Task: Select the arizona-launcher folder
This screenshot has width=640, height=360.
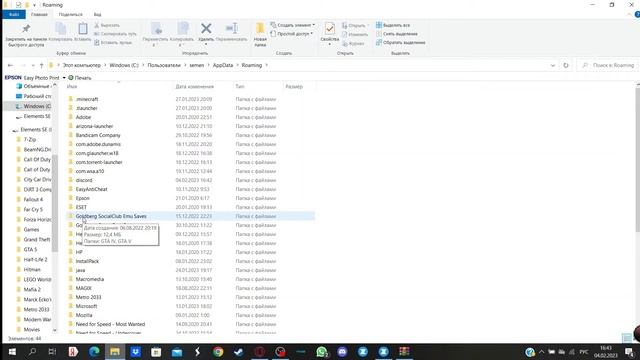Action: (x=94, y=126)
